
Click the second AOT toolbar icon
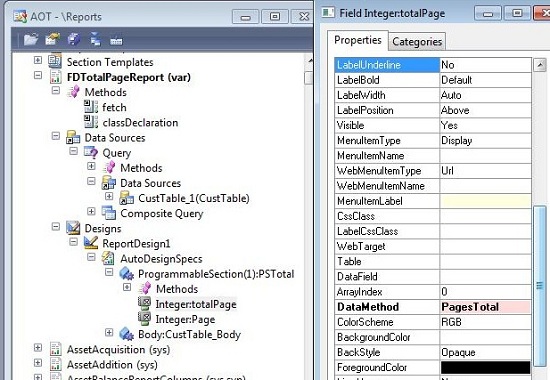click(x=52, y=40)
